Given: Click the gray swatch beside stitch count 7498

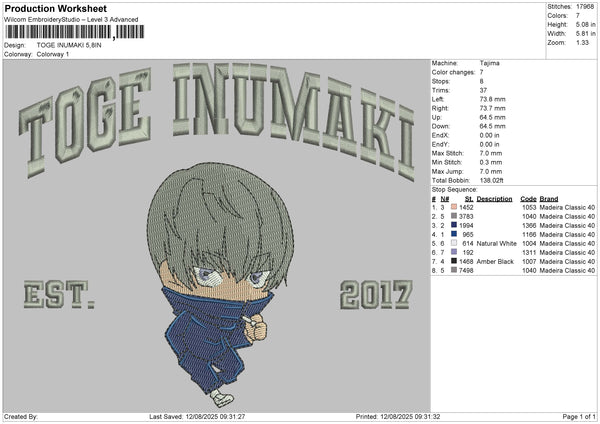Looking at the screenshot, I should [x=454, y=270].
